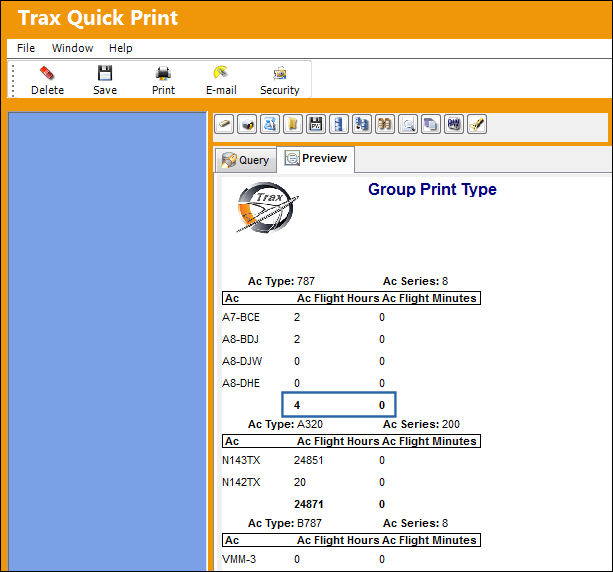613x572 pixels.
Task: Click the Delete eraser icon in the toolbar
Action: [x=47, y=73]
